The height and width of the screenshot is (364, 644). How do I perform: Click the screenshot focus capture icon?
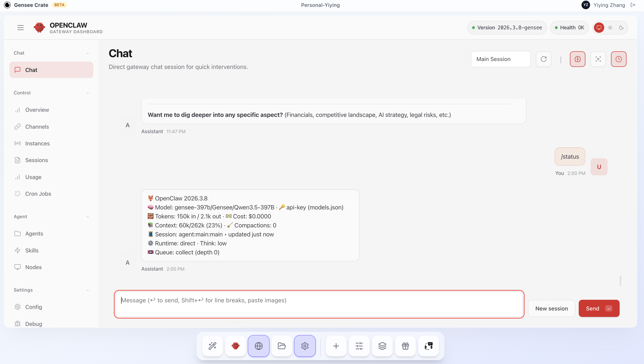click(x=598, y=59)
